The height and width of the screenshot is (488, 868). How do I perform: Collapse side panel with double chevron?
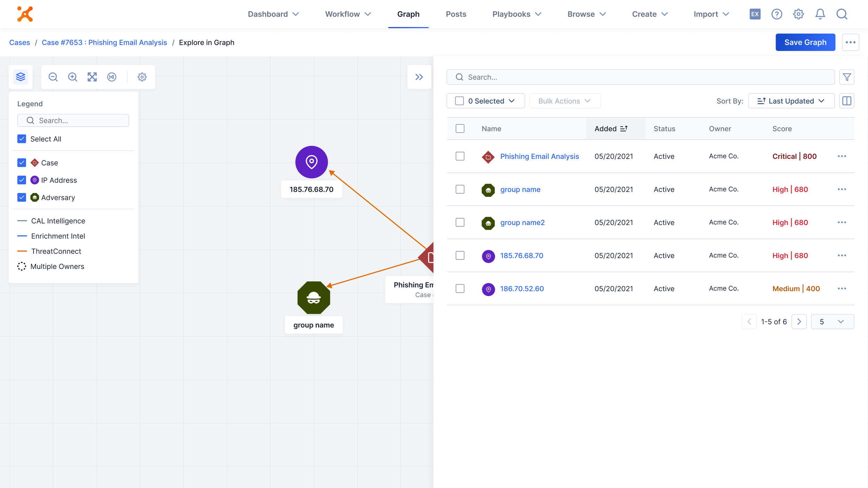point(419,77)
